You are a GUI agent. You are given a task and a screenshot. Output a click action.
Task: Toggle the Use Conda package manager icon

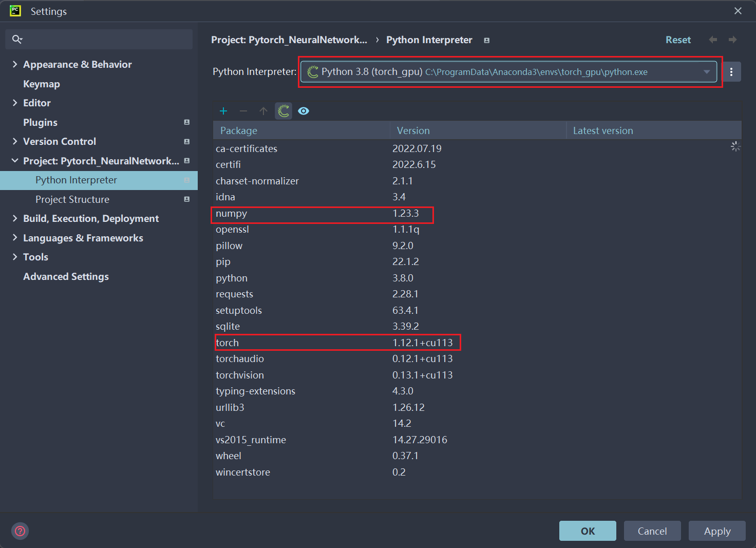[283, 111]
